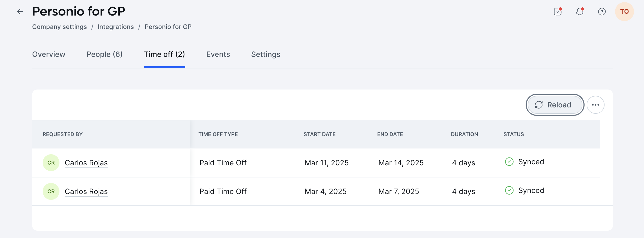This screenshot has width=644, height=238.
Task: Open Carlos Rojas link in Mar 11 row
Action: [86, 163]
